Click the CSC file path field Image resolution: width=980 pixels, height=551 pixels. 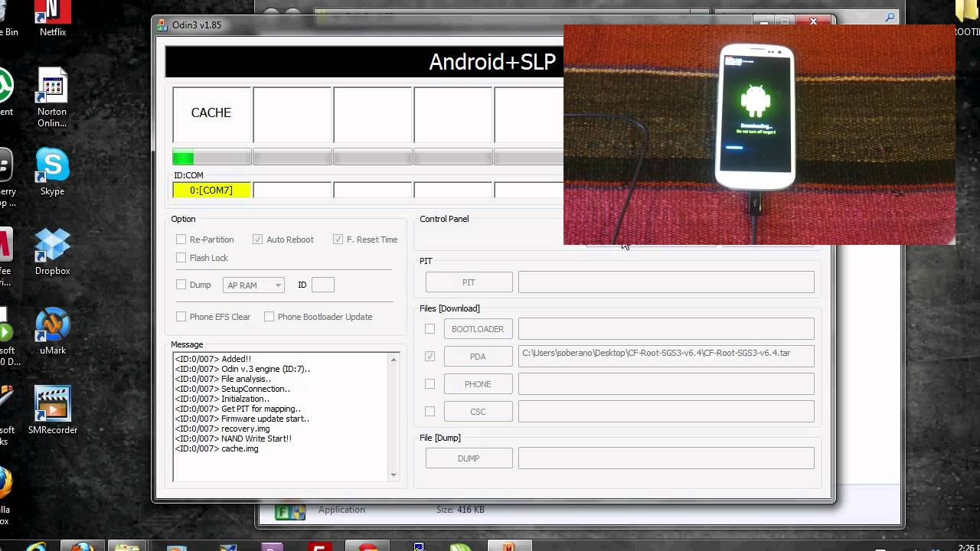[x=666, y=412]
